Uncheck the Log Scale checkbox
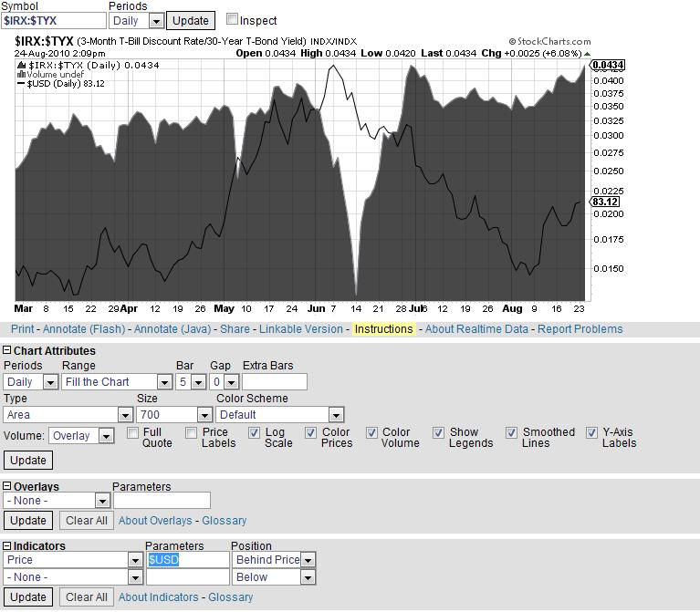 254,433
